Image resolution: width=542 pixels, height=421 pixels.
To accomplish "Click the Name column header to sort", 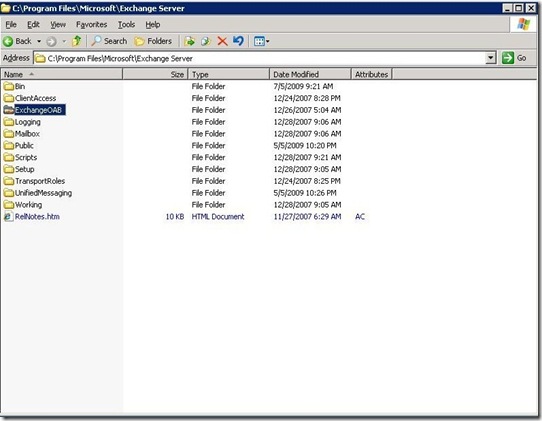I will 62,74.
